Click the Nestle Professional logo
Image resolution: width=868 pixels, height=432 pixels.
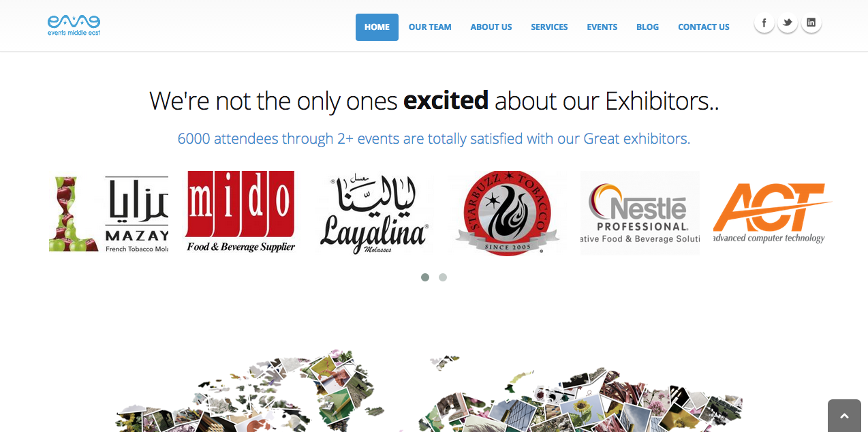(x=640, y=213)
